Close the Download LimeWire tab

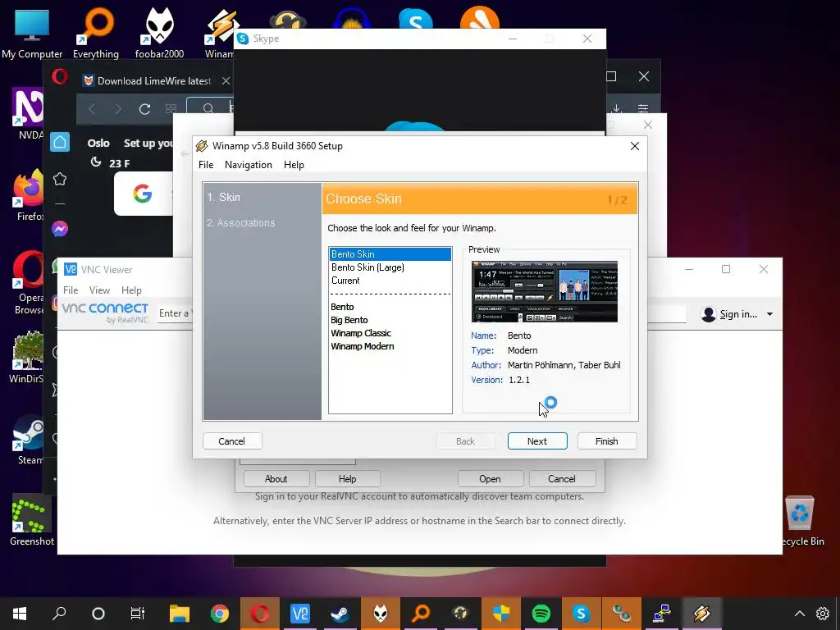coord(226,81)
